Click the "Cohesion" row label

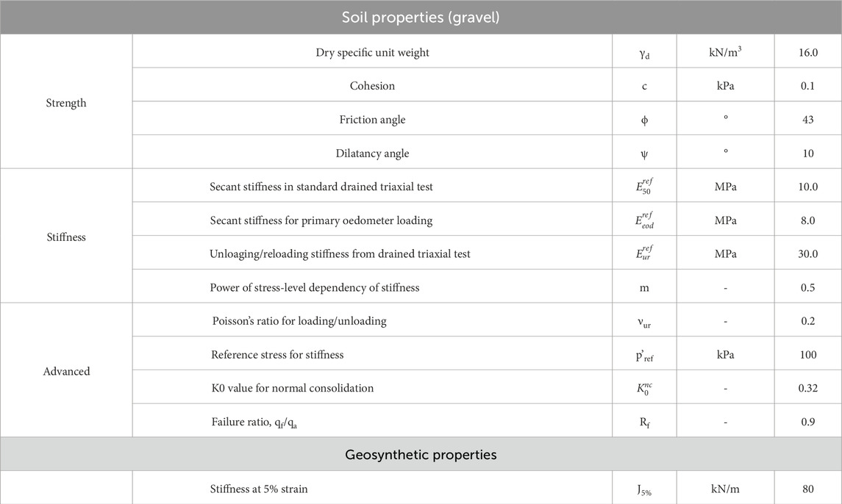coord(372,86)
